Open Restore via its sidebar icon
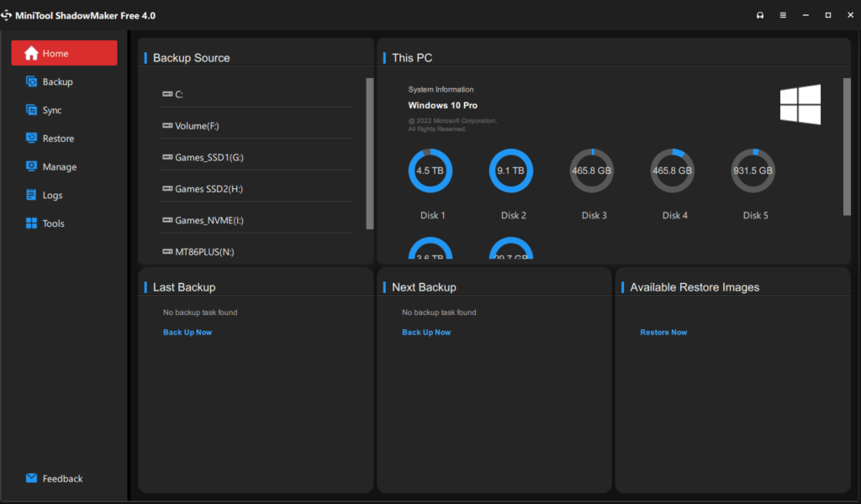The height and width of the screenshot is (504, 861). [x=31, y=139]
